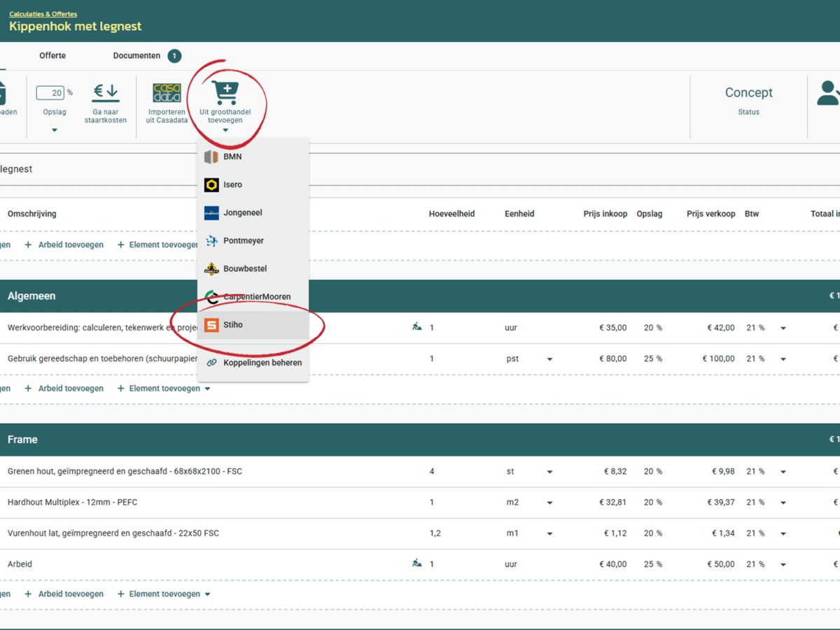Click purchase price € 80,00 cell
Viewport: 840px width, 630px height.
[613, 358]
